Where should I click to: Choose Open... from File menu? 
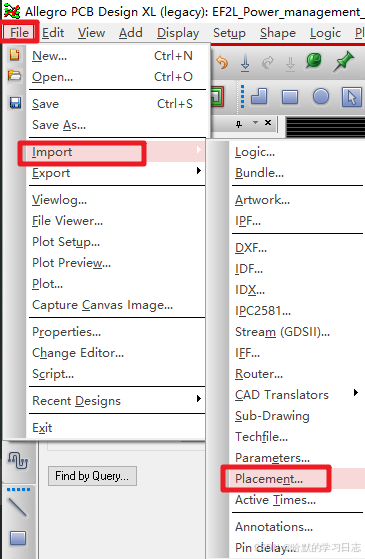(117, 77)
